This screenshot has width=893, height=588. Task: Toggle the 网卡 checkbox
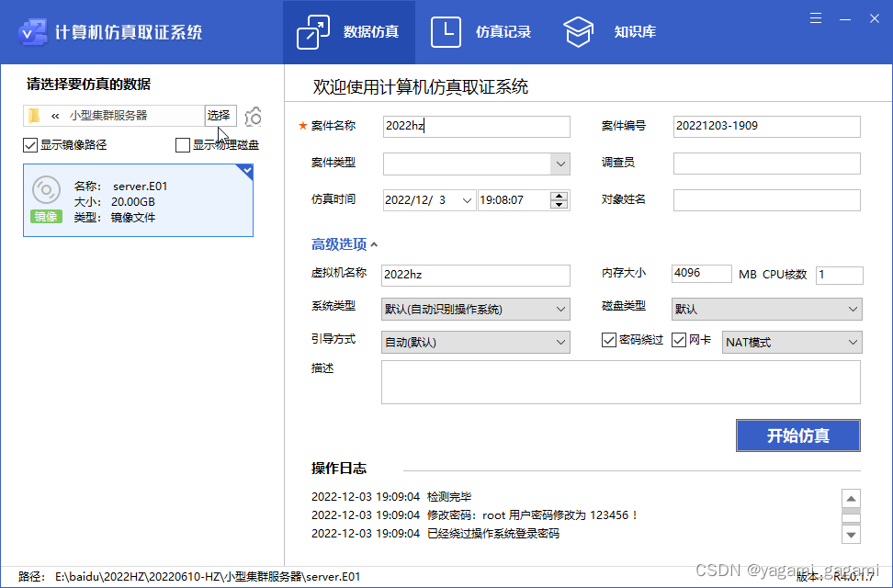[x=678, y=340]
